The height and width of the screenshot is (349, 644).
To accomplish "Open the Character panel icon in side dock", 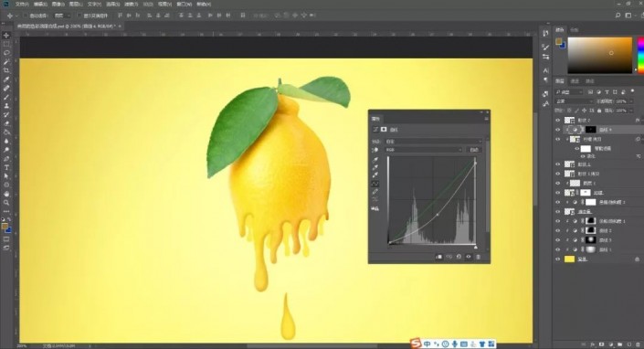I will [x=545, y=70].
